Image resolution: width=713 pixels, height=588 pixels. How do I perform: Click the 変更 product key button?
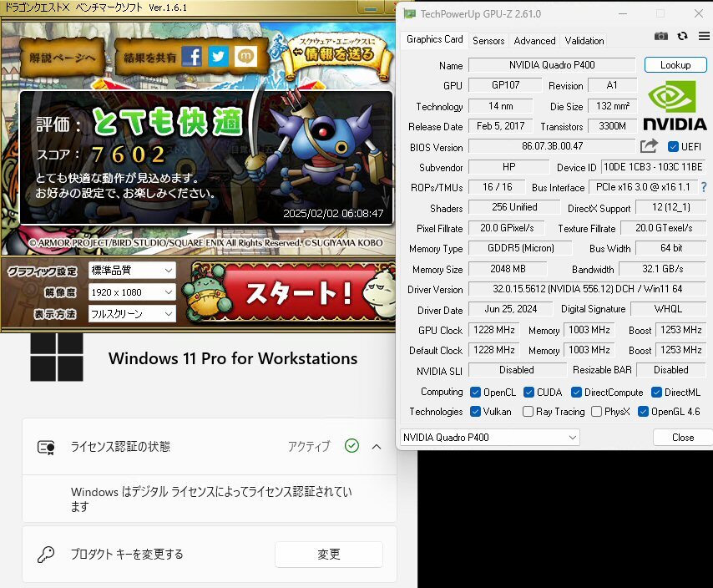[x=329, y=555]
